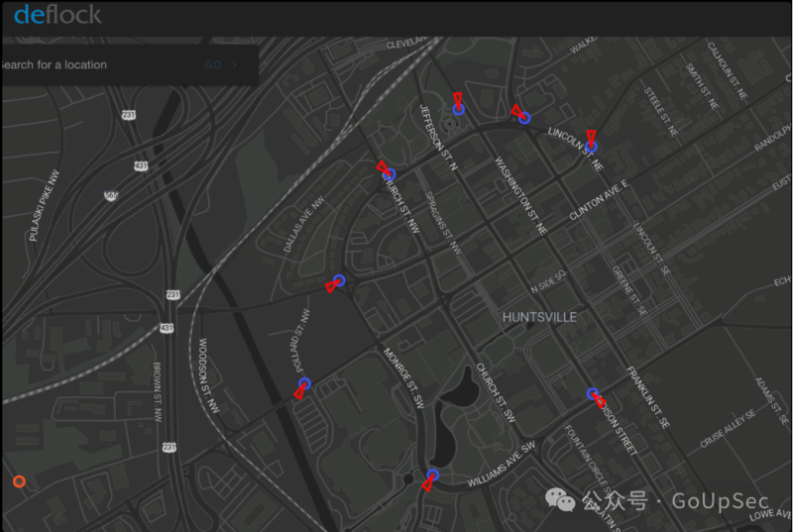The image size is (793, 532).
Task: Open the camera marker on Pollard St NW
Action: [x=304, y=383]
